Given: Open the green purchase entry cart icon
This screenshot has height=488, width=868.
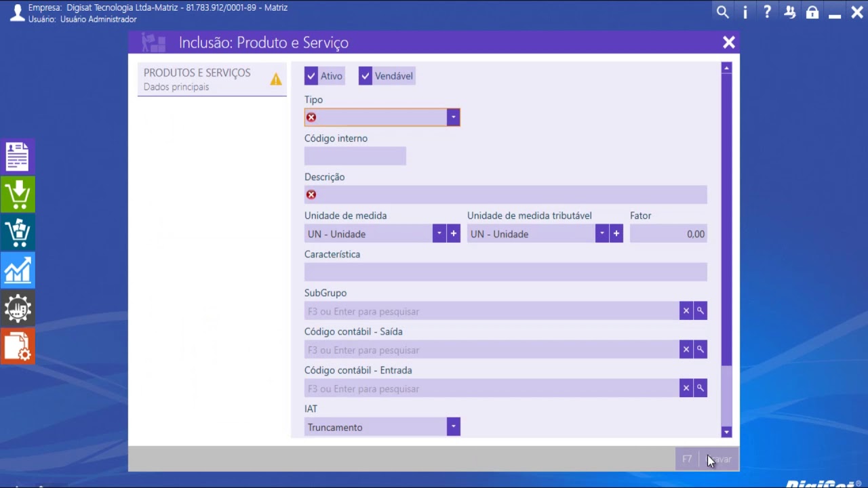Looking at the screenshot, I should 18,195.
